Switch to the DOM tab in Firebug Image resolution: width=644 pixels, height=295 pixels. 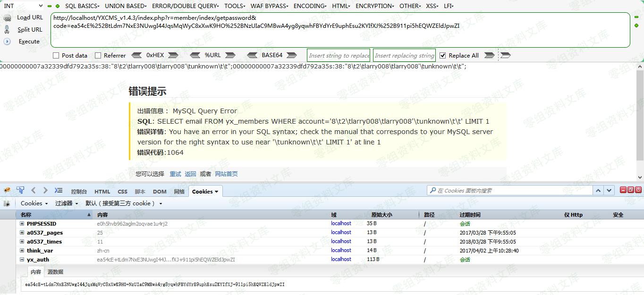pos(160,192)
